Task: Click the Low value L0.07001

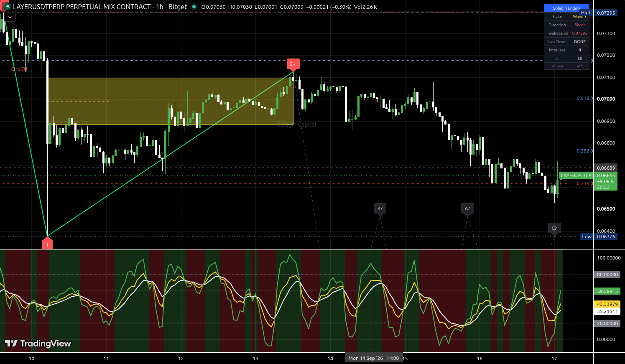Action: [x=267, y=7]
